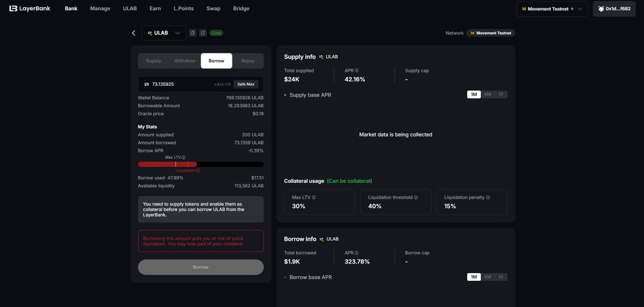Image resolution: width=644 pixels, height=307 pixels.
Task: Click the 113,562 ULAB available liquidity value
Action: pyautogui.click(x=249, y=186)
